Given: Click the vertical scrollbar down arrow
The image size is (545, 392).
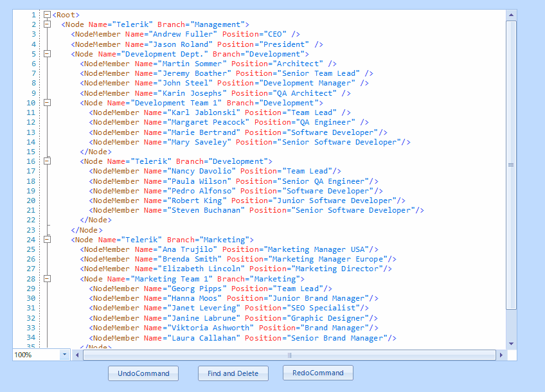Looking at the screenshot, I should tap(511, 344).
